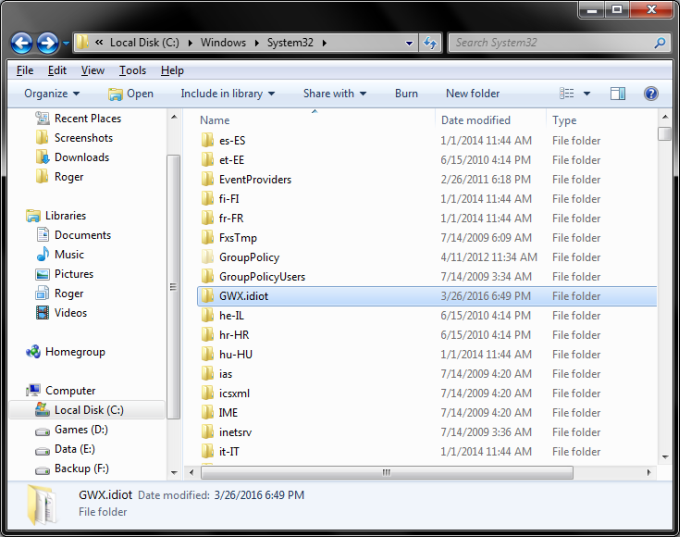Refresh the System32 folder view
680x537 pixels.
430,43
